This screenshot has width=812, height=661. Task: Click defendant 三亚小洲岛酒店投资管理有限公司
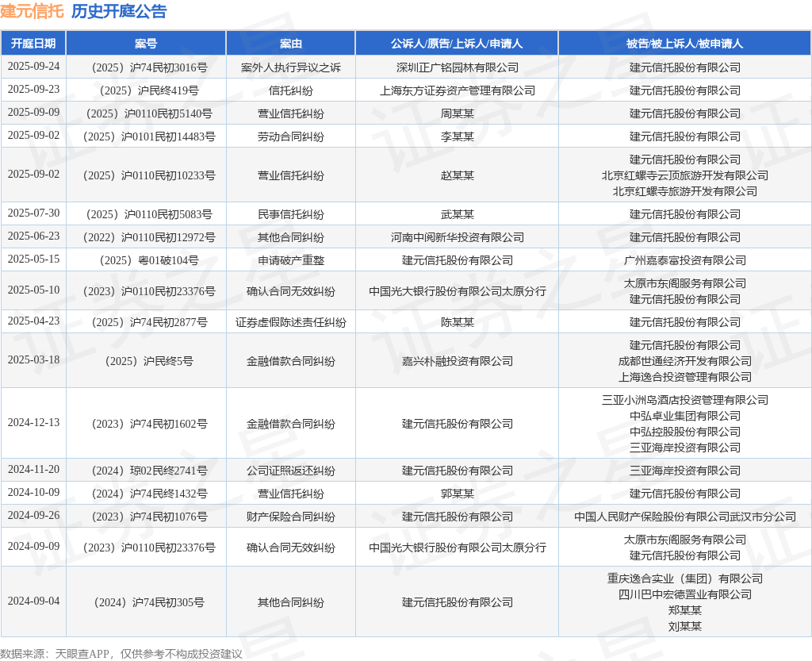point(684,400)
